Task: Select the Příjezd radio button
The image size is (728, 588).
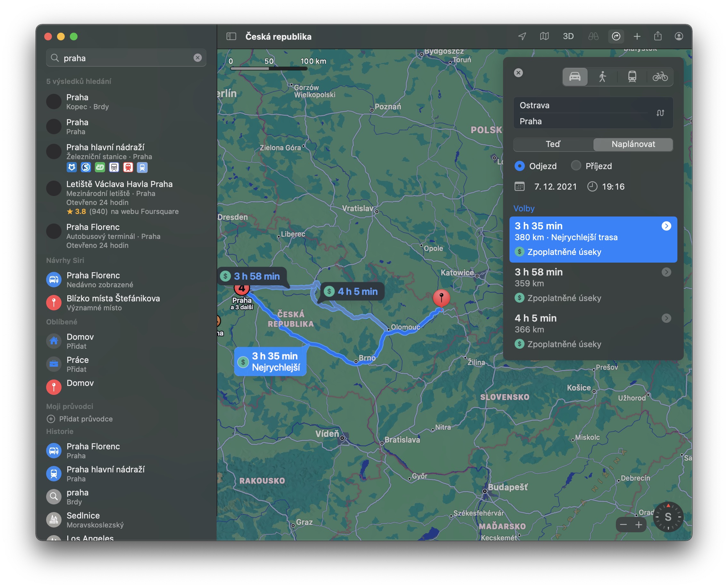Action: pyautogui.click(x=576, y=166)
